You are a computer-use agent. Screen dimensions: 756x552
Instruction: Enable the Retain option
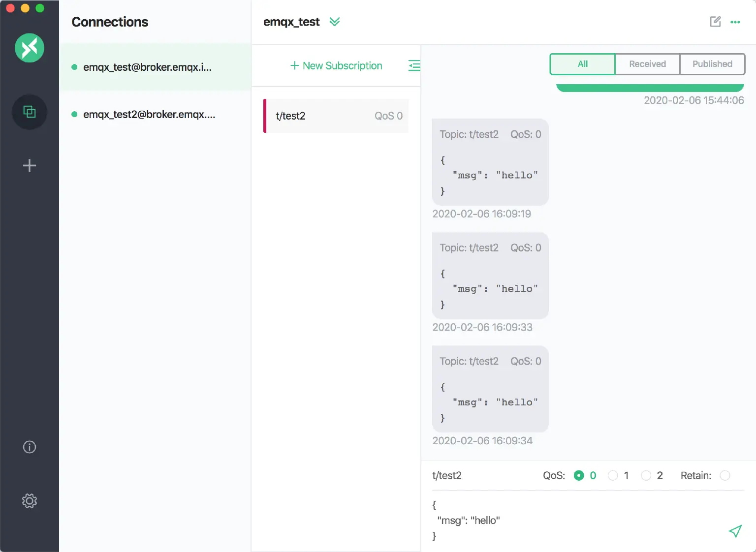(724, 475)
